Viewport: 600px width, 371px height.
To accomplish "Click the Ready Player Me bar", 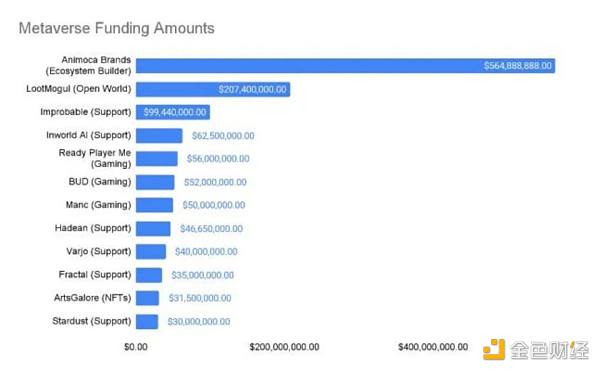I will pos(157,159).
